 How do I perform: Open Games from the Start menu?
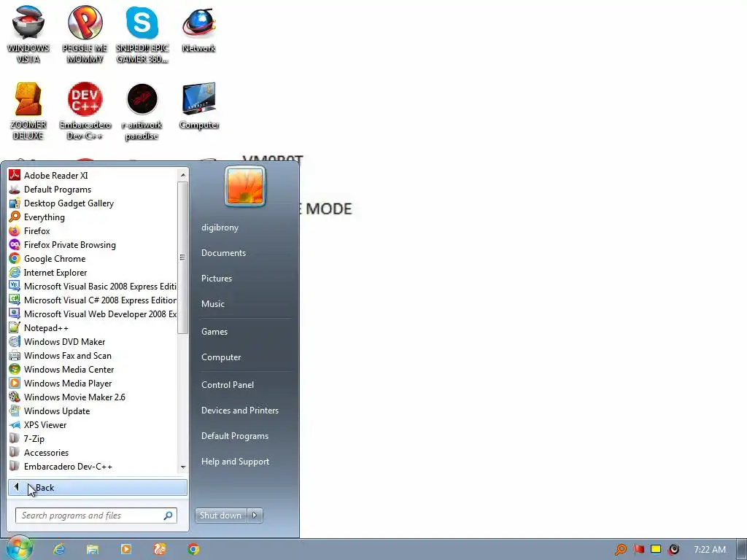(214, 332)
